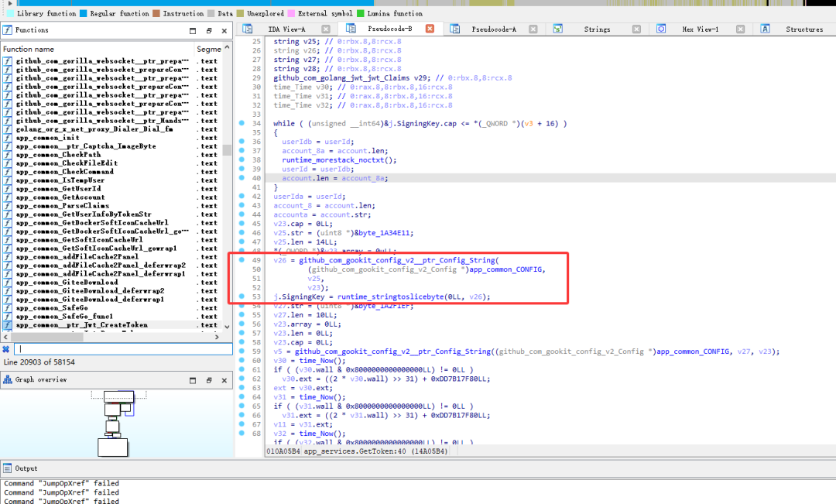The image size is (836, 504).
Task: Click the Library function legend swatch
Action: [x=10, y=13]
